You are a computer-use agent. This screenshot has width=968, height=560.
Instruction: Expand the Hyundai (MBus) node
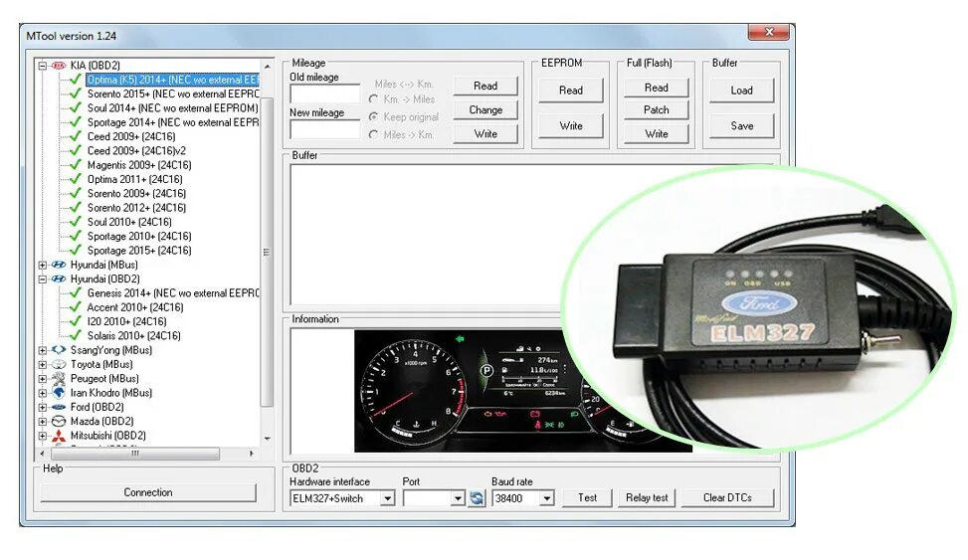tap(43, 265)
